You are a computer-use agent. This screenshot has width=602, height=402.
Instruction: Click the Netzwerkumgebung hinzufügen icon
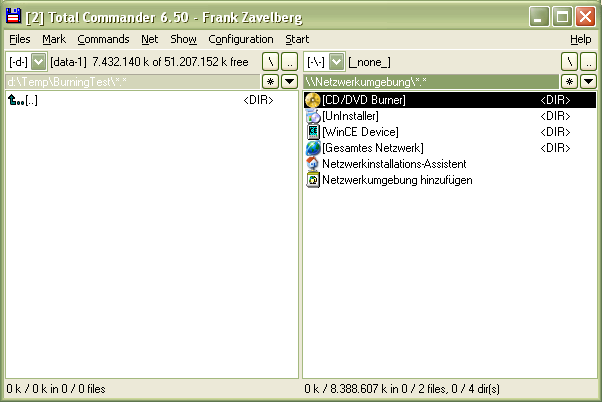coord(313,180)
